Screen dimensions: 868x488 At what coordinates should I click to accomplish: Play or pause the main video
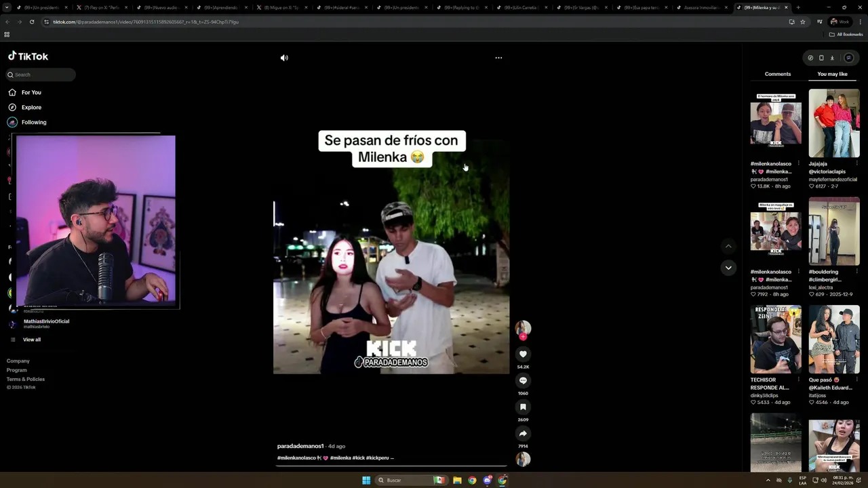pyautogui.click(x=391, y=256)
